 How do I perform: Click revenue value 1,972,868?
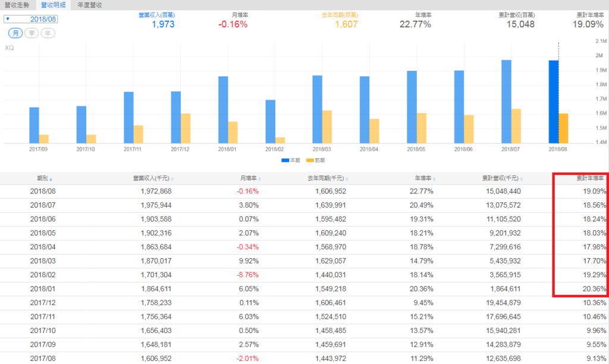tap(156, 192)
